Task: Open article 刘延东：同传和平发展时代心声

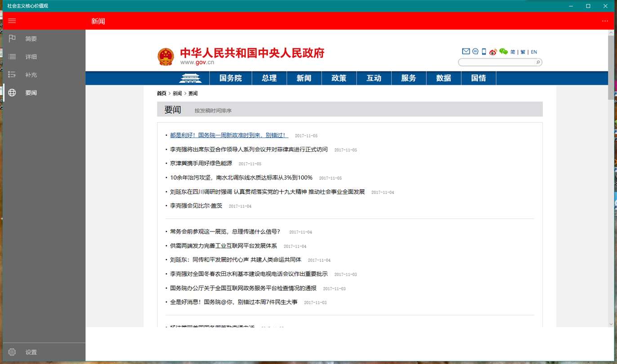Action: click(236, 260)
